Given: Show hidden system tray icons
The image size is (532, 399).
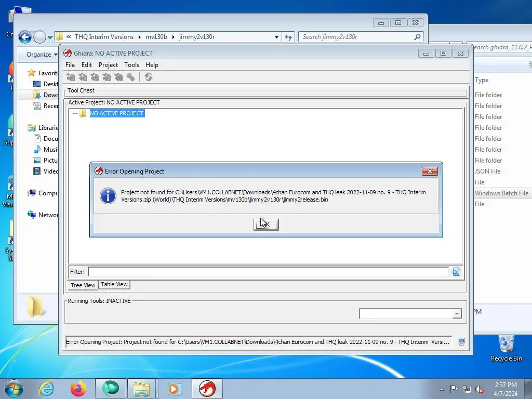Looking at the screenshot, I should click(x=442, y=389).
